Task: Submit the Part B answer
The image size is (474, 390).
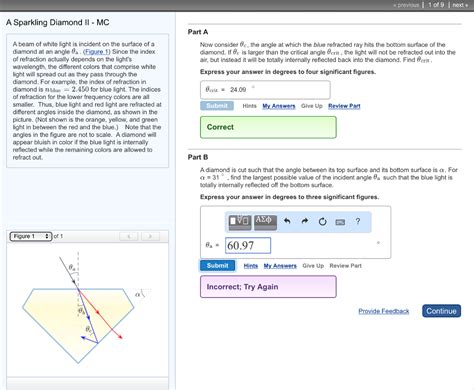Action: (x=218, y=266)
